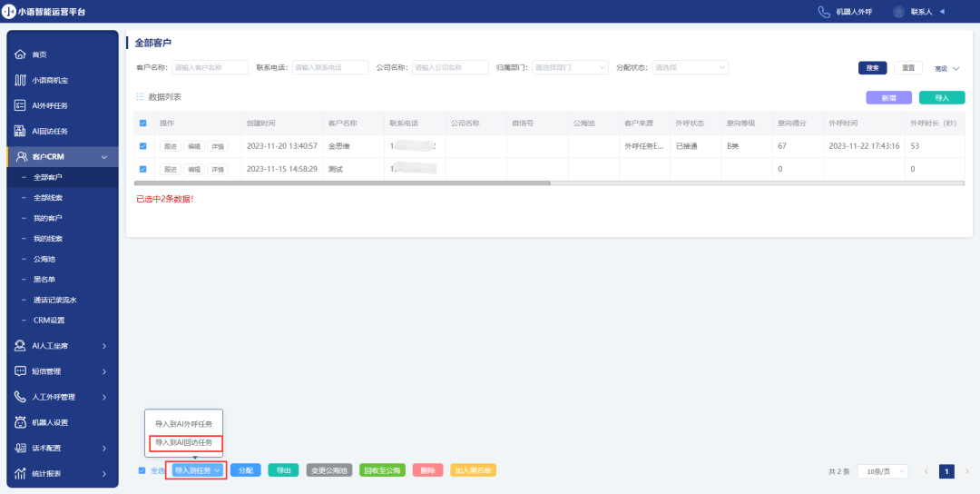
Task: Click the green 导入 button
Action: pyautogui.click(x=942, y=97)
